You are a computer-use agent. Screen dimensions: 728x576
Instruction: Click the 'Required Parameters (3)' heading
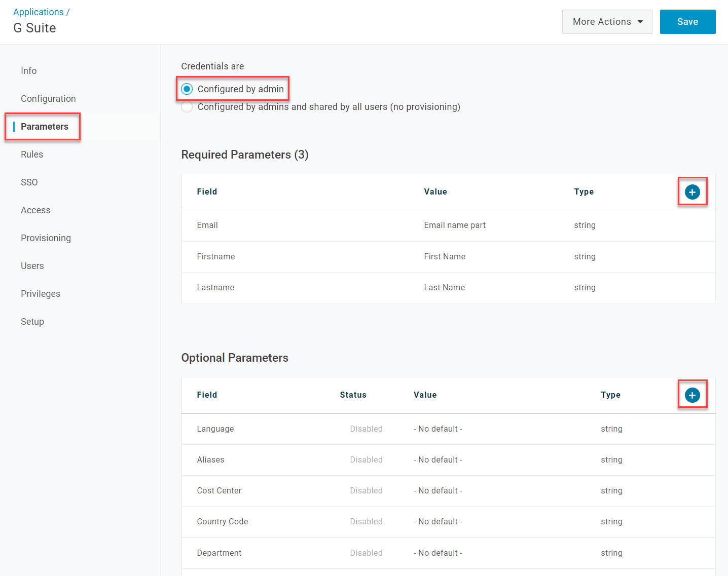tap(245, 155)
